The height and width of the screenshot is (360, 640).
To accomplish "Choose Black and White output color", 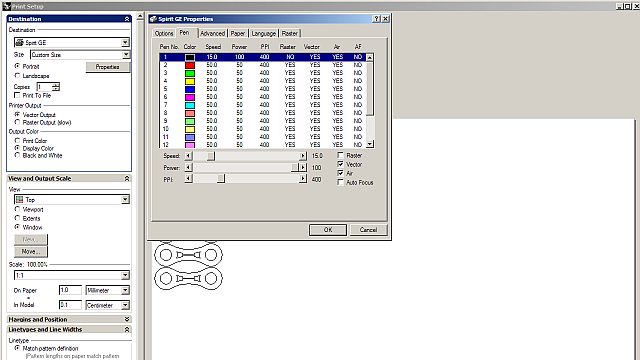I will (x=17, y=155).
